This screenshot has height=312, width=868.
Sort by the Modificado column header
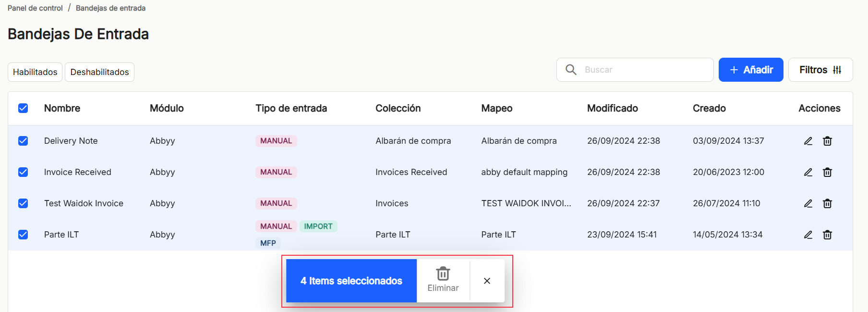click(x=613, y=108)
